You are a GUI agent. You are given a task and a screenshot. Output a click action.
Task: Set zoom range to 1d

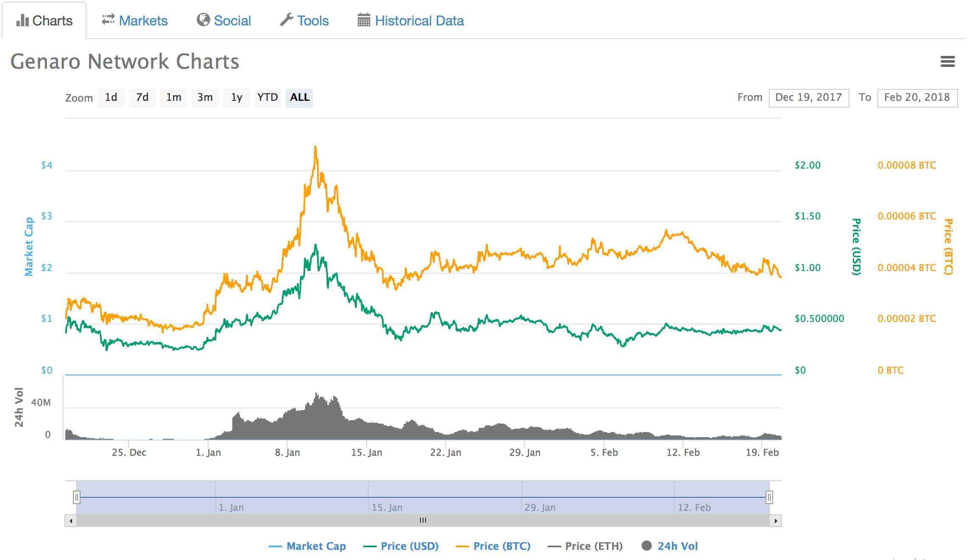111,98
